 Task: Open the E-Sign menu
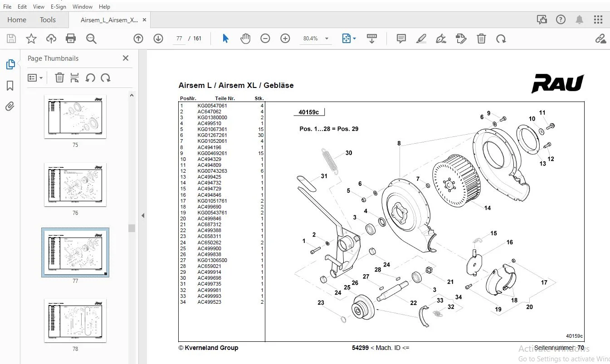point(59,7)
